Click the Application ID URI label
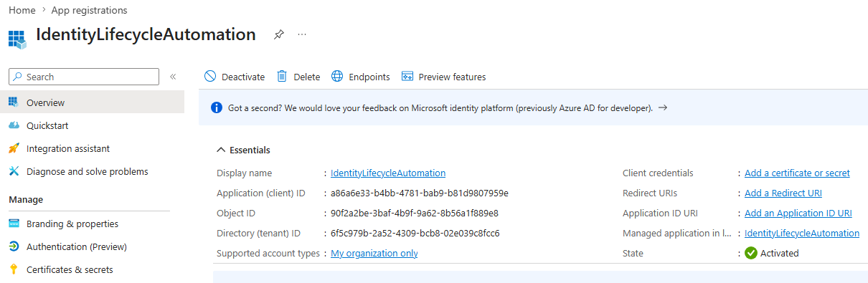The height and width of the screenshot is (283, 868). pyautogui.click(x=660, y=213)
